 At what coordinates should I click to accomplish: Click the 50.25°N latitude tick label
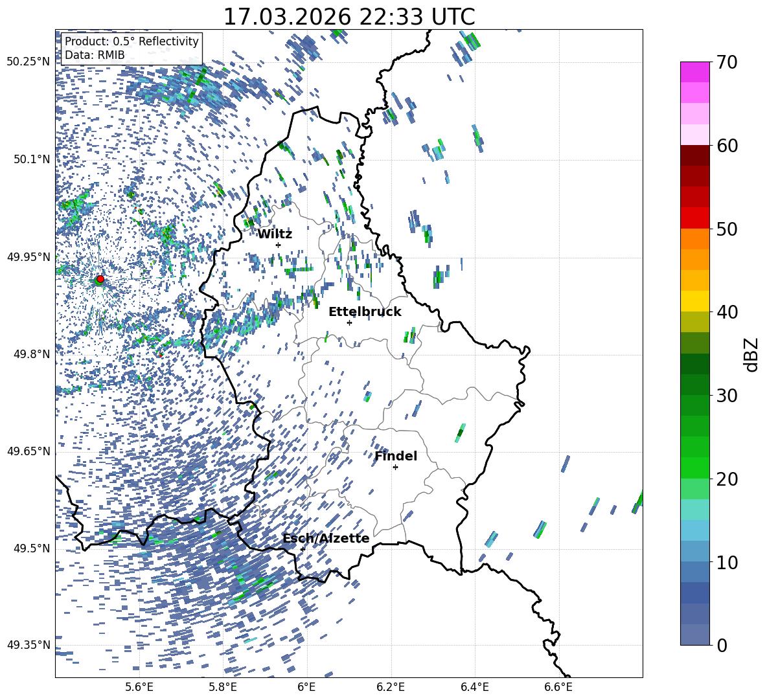[x=29, y=63]
